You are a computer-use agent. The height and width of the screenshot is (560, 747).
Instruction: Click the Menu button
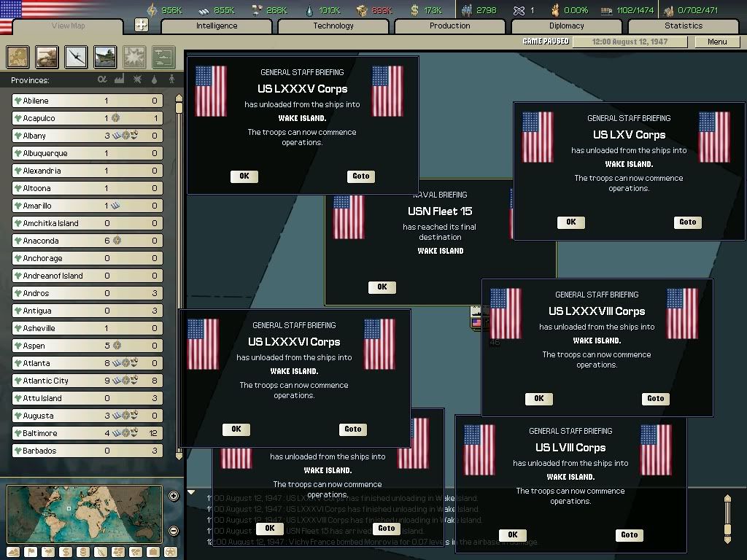[716, 42]
